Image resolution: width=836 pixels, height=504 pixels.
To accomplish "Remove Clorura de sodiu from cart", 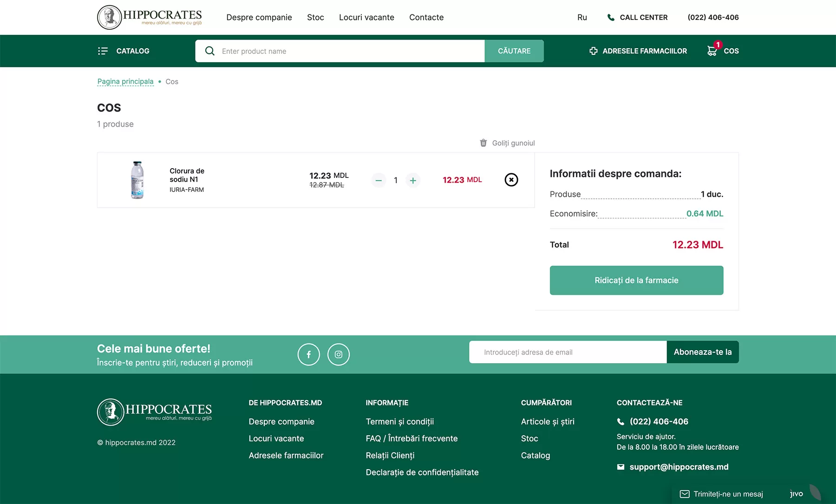I will (511, 180).
